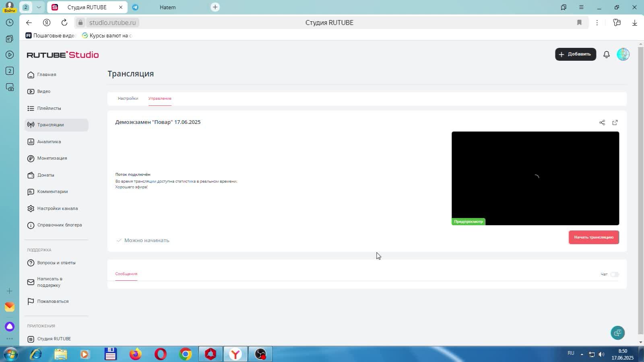
Task: Open Windows Start button
Action: point(10,354)
